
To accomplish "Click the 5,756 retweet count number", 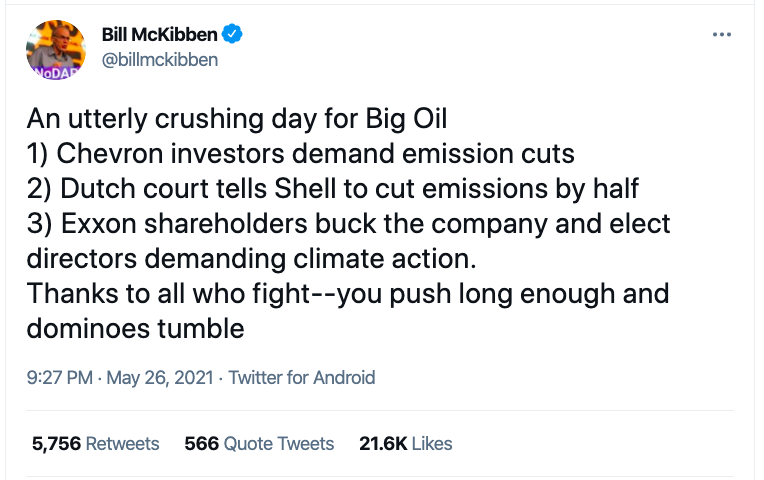I will tap(57, 444).
